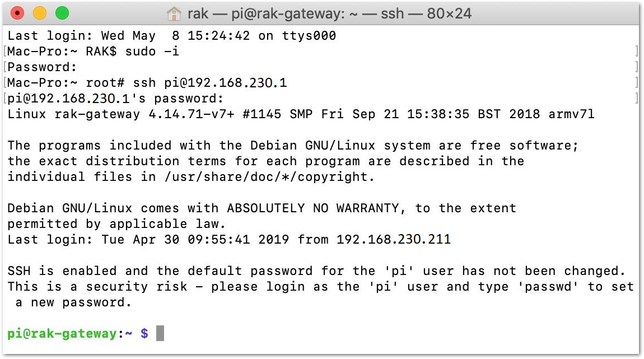Click the 'ssh pi@192.168.230.1' command text
This screenshot has width=644, height=359.
[210, 82]
